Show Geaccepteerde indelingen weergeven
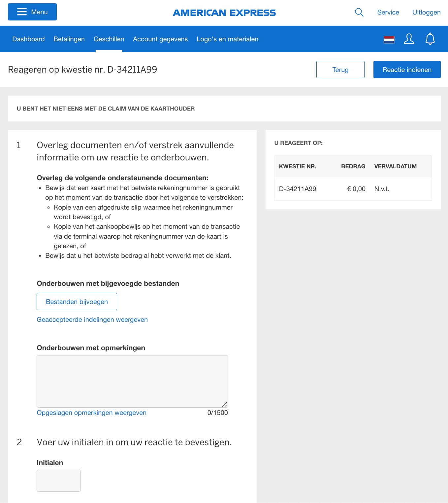Image resolution: width=448 pixels, height=503 pixels. point(92,319)
